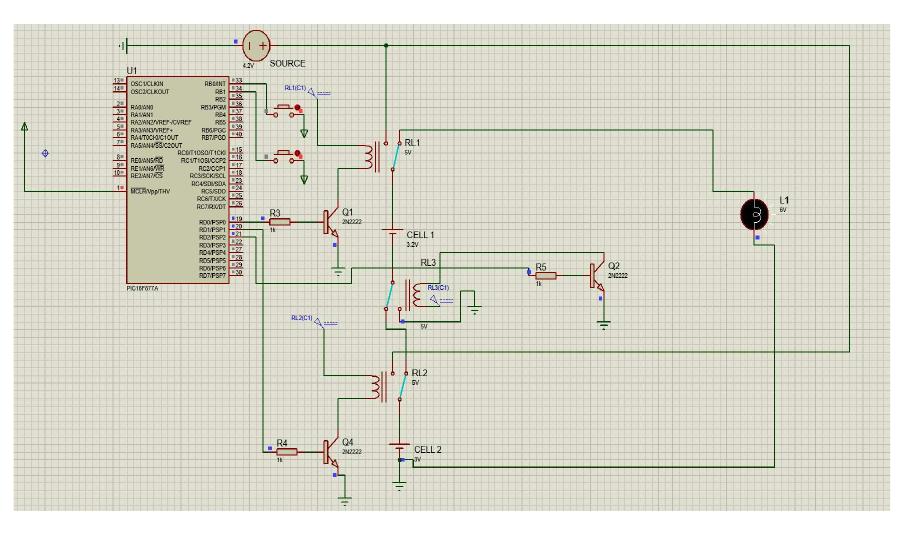Select the ground symbol below Q4 emitter
The width and height of the screenshot is (898, 541).
point(344,501)
